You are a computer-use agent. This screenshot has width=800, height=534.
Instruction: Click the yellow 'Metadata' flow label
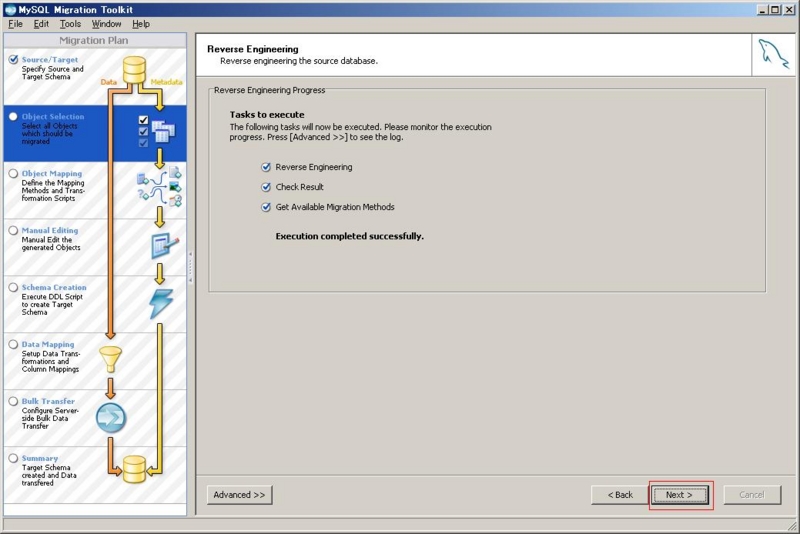pos(166,82)
